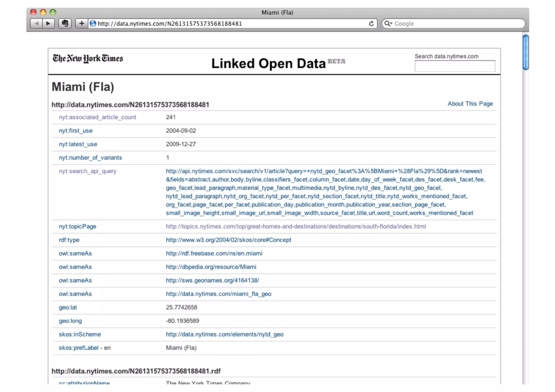The height and width of the screenshot is (392, 555).
Task: Open the About This Page link
Action: pyautogui.click(x=470, y=104)
